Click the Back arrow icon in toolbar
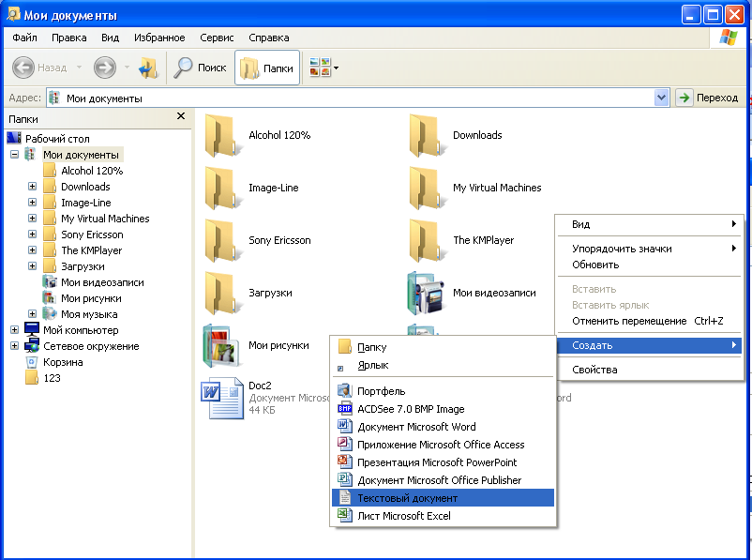This screenshot has height=560, width=752. coord(23,68)
